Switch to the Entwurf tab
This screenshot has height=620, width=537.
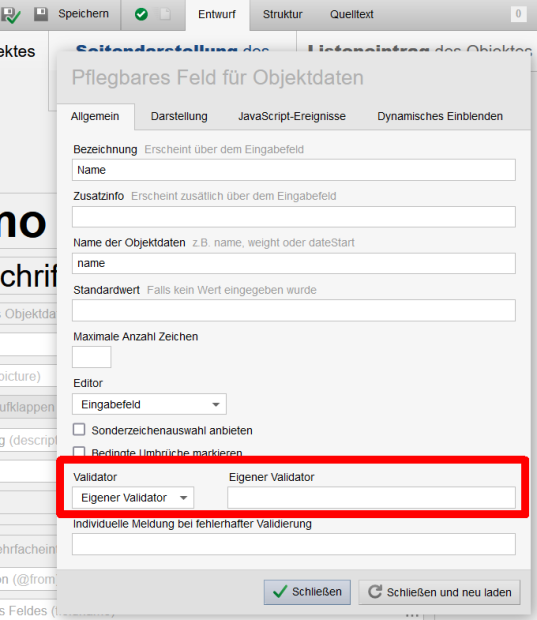[x=217, y=15]
